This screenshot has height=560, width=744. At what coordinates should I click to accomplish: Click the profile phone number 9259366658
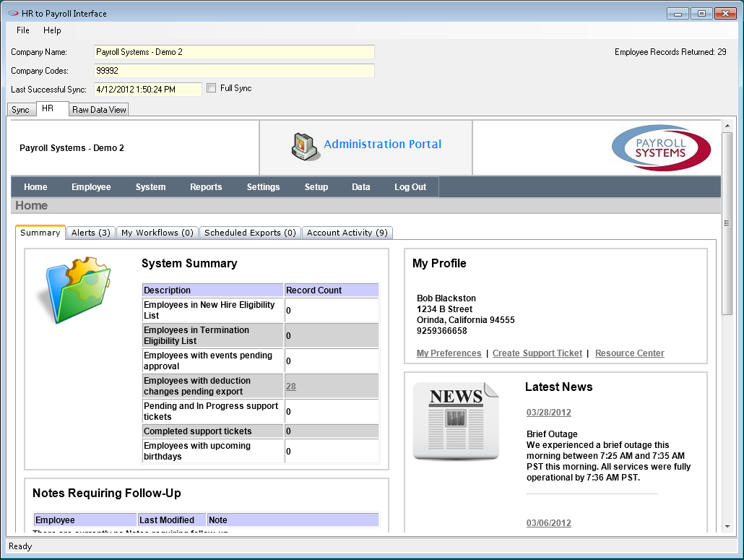tap(442, 331)
